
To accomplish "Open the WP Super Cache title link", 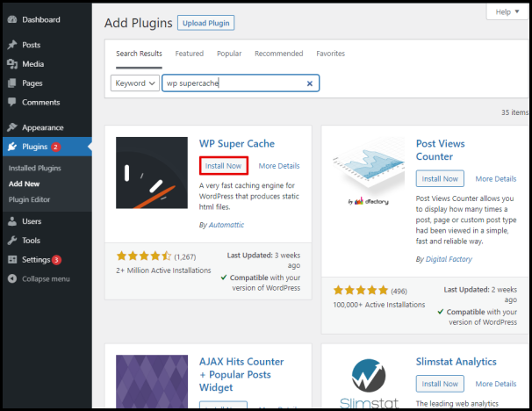I will tap(237, 143).
